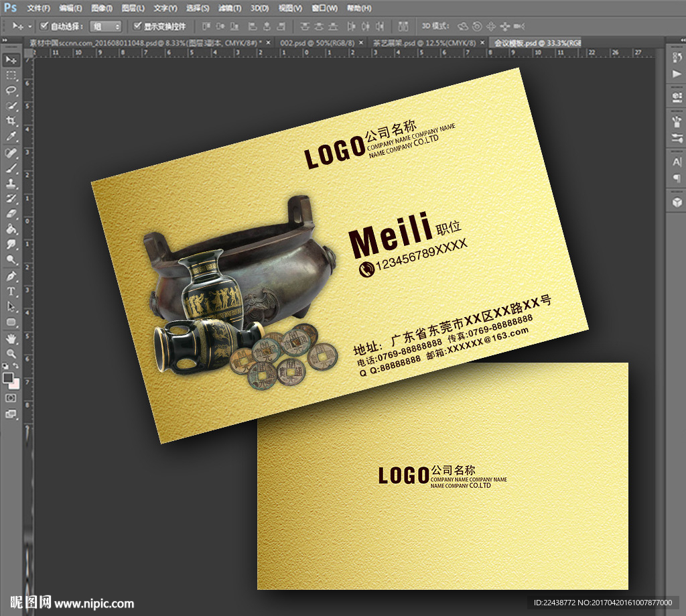Open the 选择(S) menu

coord(198,8)
